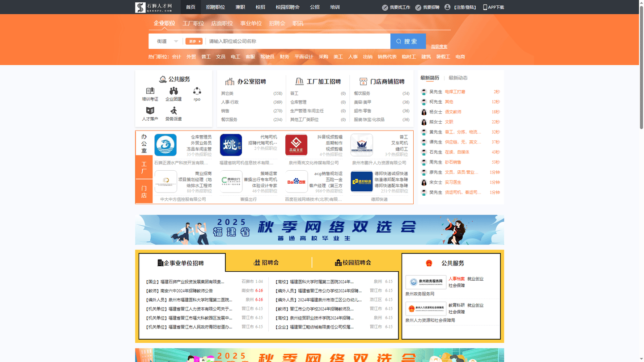The height and width of the screenshot is (362, 644).
Task: Open the 姚代驾 company logo
Action: click(x=231, y=145)
